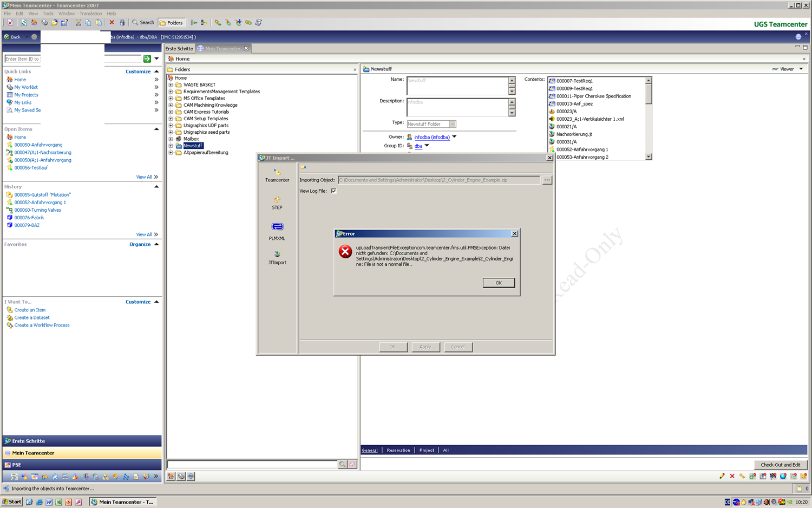Select 000011-Piper Cherokee Specification in Contents
Viewport: 812px width, 508px height.
[x=594, y=96]
